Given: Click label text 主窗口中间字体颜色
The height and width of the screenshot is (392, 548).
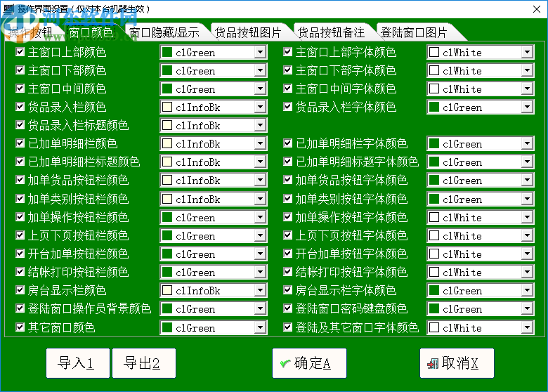Looking at the screenshot, I should 346,89.
